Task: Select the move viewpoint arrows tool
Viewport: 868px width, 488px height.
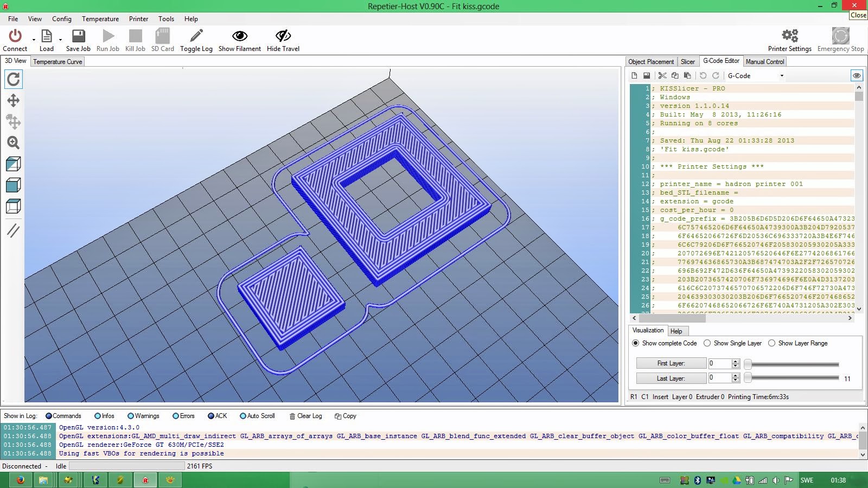Action: 14,100
